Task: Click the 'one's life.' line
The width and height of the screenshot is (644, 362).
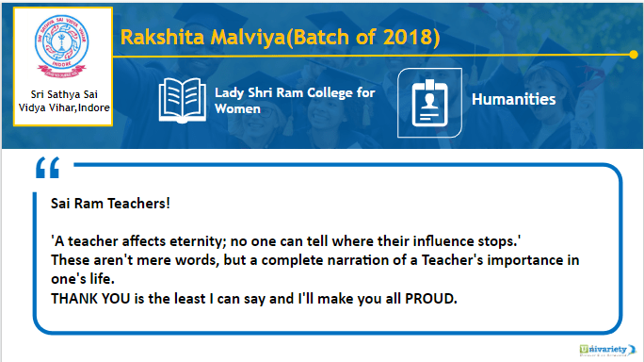Action: pyautogui.click(x=83, y=279)
